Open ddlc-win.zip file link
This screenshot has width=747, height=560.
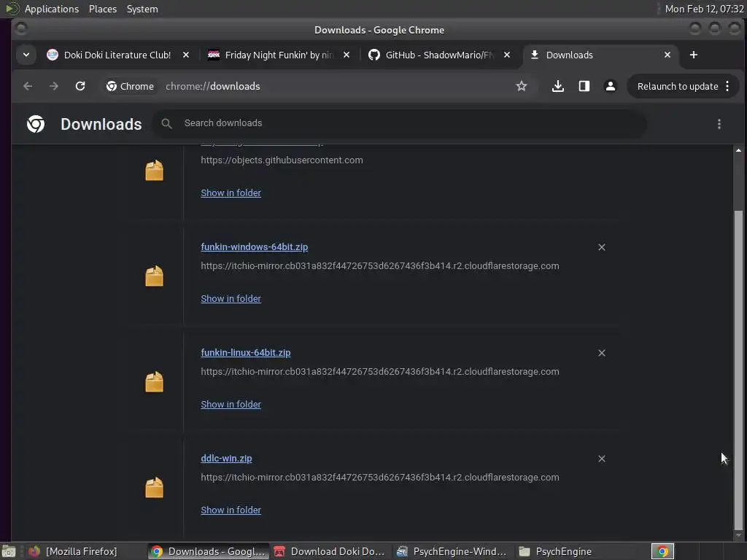pos(226,458)
